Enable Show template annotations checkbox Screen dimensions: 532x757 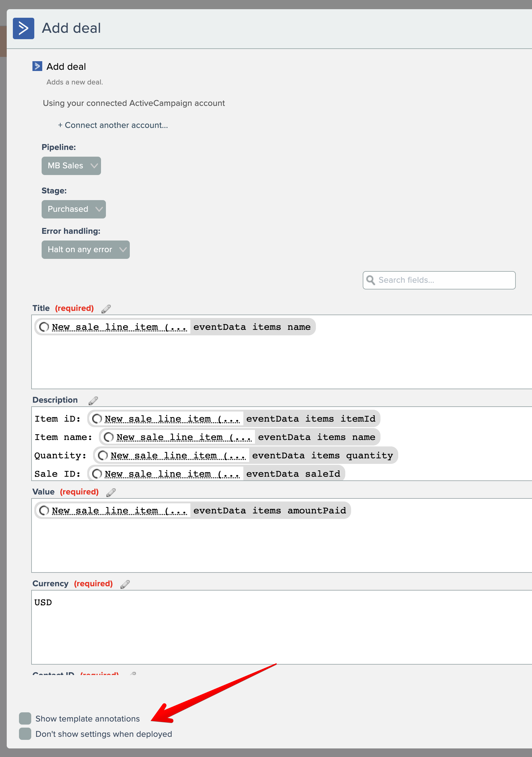[x=25, y=718]
